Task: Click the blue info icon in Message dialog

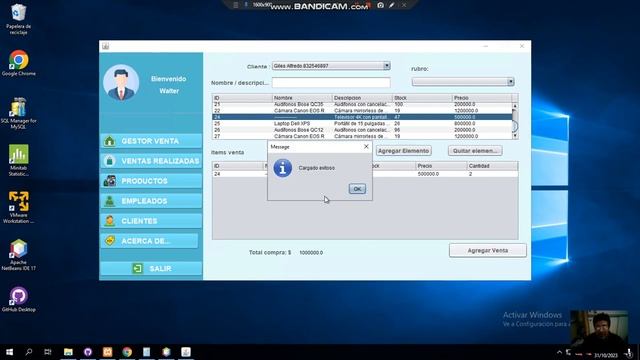Action: point(282,168)
